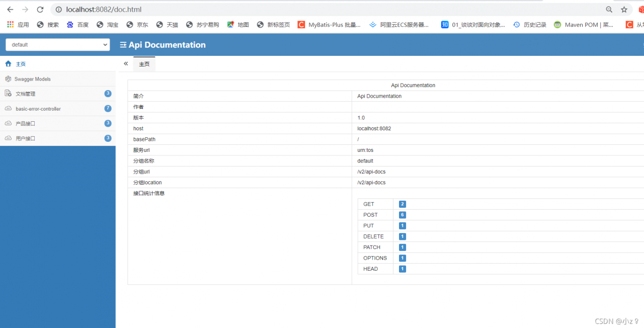Image resolution: width=644 pixels, height=328 pixels.
Task: Click the browser back arrow
Action: 10,10
